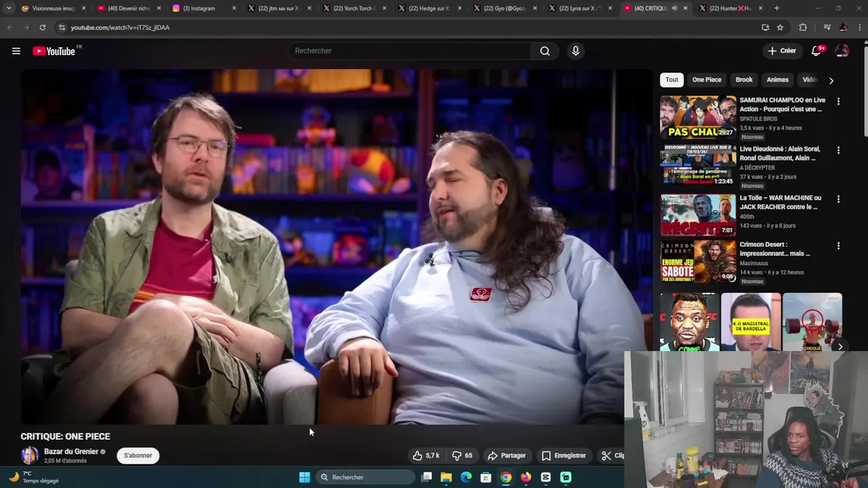Open the Live Dieudonné video thumbnail

[x=698, y=166]
